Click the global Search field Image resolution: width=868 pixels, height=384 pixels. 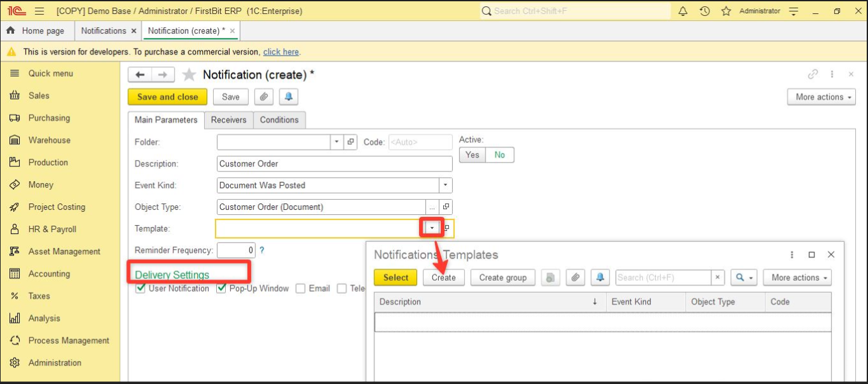point(575,11)
